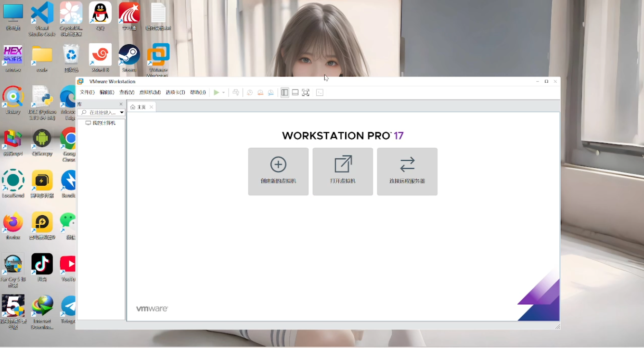Select the QQ penguin desktop icon

pos(100,16)
